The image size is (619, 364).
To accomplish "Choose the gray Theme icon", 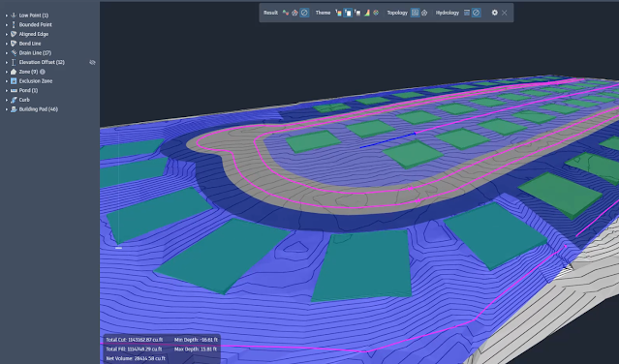I will pos(357,13).
